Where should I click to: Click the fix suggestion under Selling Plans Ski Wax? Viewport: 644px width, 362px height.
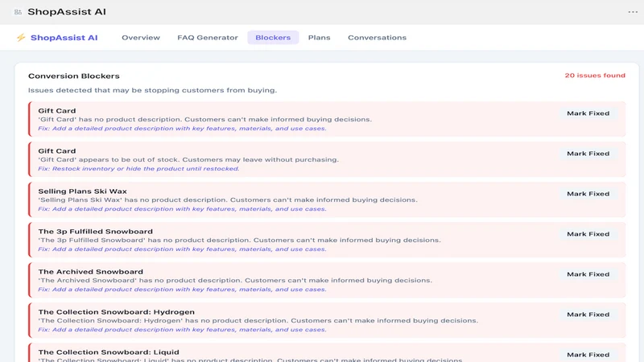pyautogui.click(x=182, y=209)
